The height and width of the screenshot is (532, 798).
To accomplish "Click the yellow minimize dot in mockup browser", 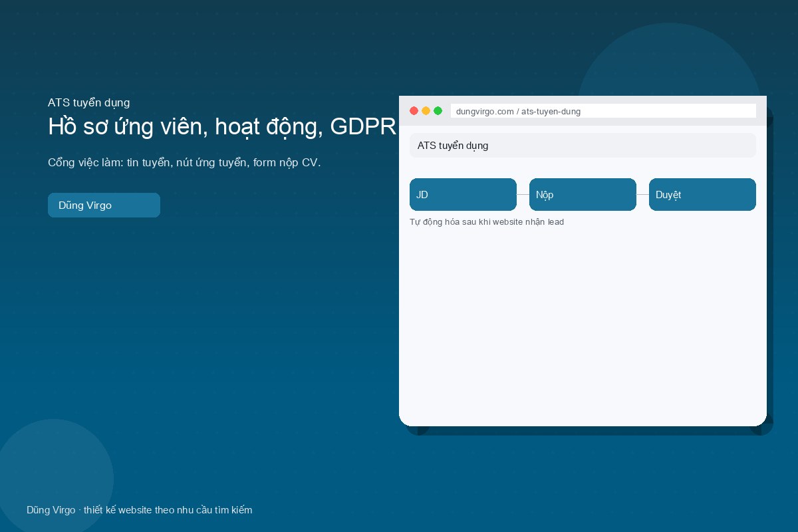I will tap(426, 111).
